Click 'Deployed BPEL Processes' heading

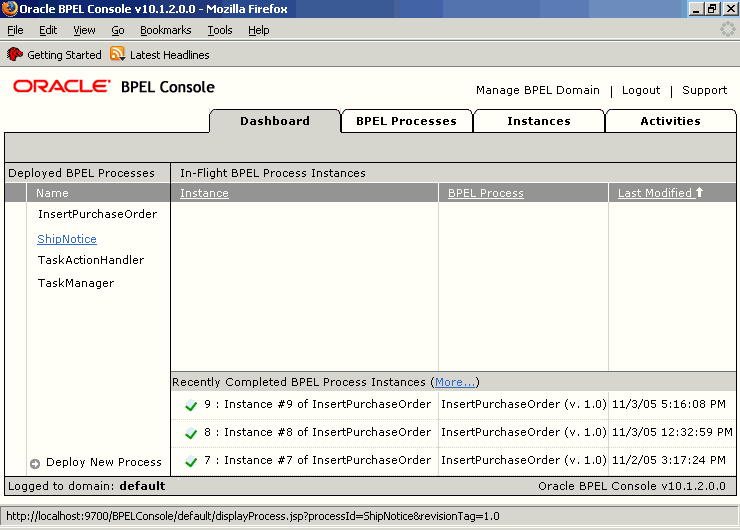click(81, 173)
